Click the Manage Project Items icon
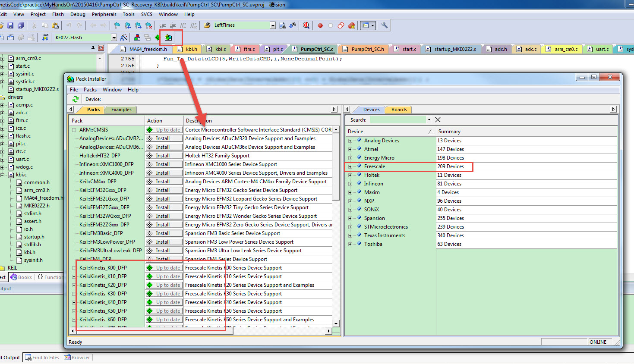The width and height of the screenshot is (634, 364). (x=137, y=38)
